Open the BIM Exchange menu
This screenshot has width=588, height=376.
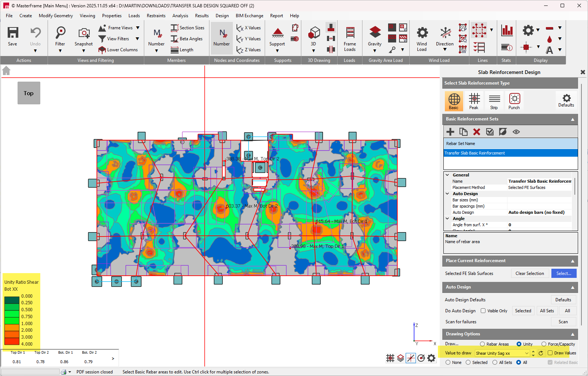tap(249, 16)
